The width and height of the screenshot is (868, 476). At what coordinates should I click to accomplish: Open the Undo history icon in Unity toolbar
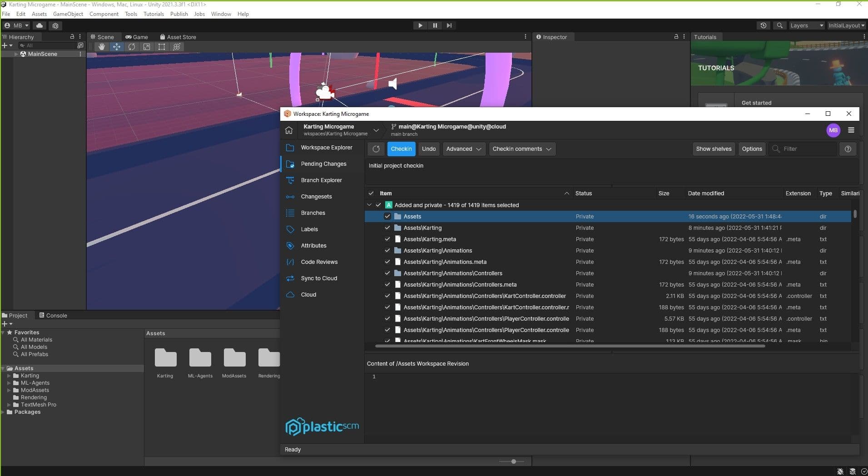764,25
